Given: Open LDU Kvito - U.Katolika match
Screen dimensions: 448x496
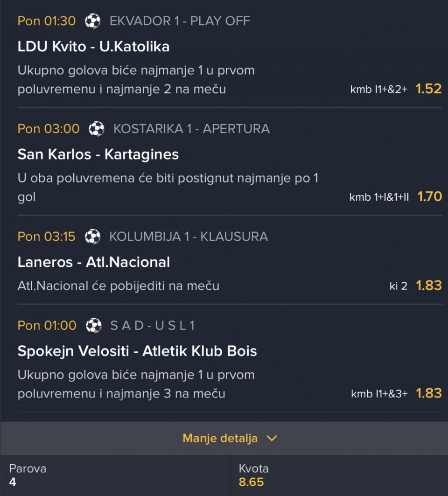Looking at the screenshot, I should point(93,47).
